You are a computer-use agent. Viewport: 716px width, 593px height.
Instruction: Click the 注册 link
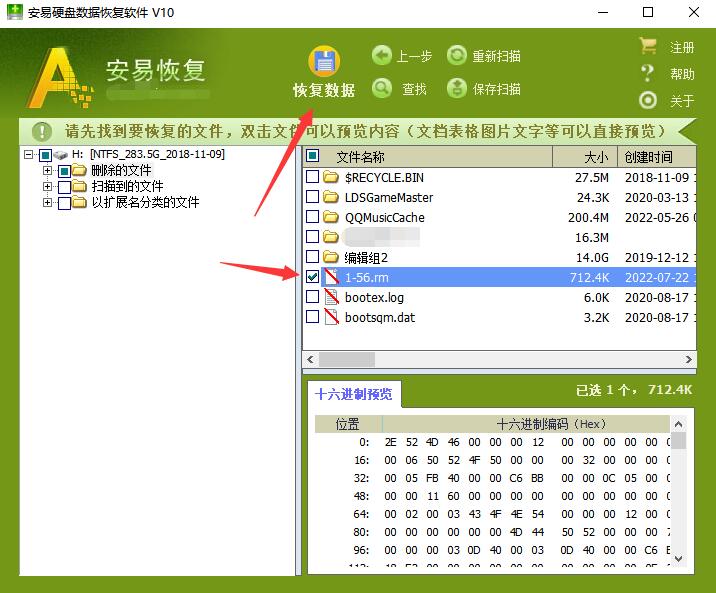682,47
